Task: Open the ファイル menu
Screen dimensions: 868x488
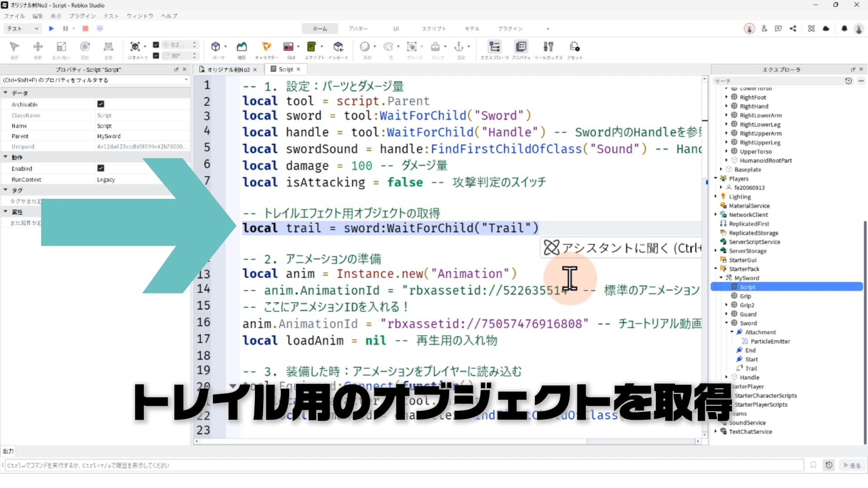Action: [x=14, y=16]
